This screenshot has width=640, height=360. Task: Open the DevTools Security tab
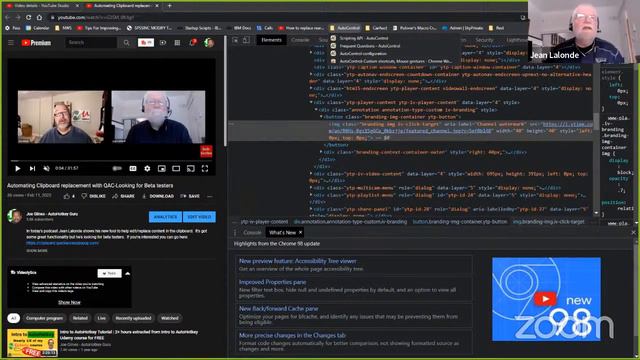click(484, 40)
